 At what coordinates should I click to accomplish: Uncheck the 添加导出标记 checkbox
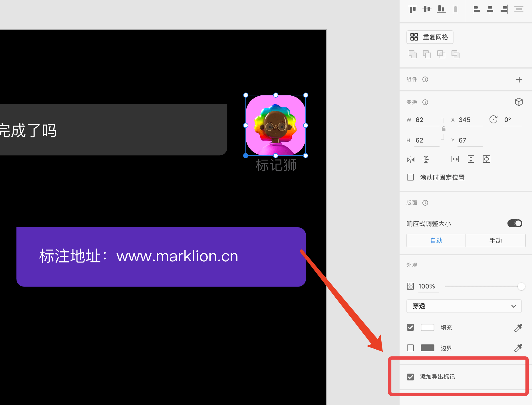tap(410, 377)
